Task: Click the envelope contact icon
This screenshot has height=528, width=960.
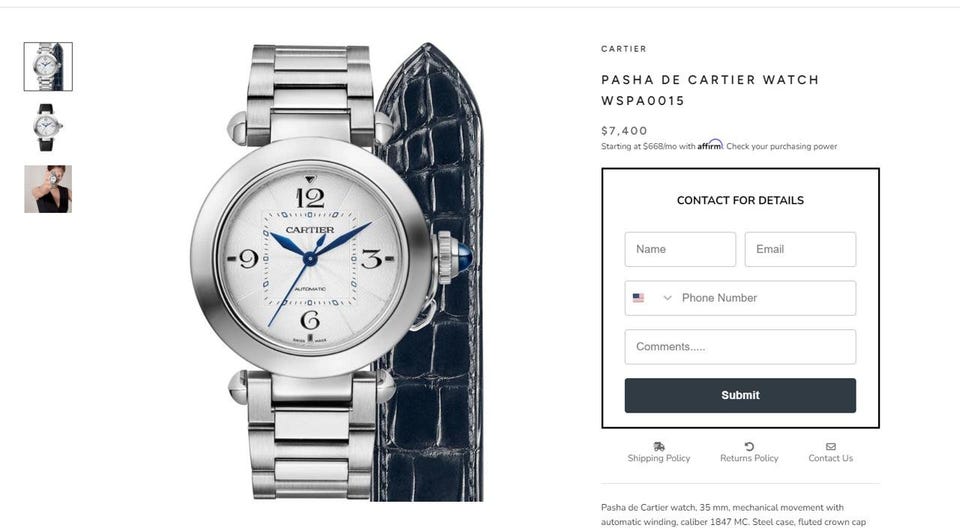Action: [830, 447]
